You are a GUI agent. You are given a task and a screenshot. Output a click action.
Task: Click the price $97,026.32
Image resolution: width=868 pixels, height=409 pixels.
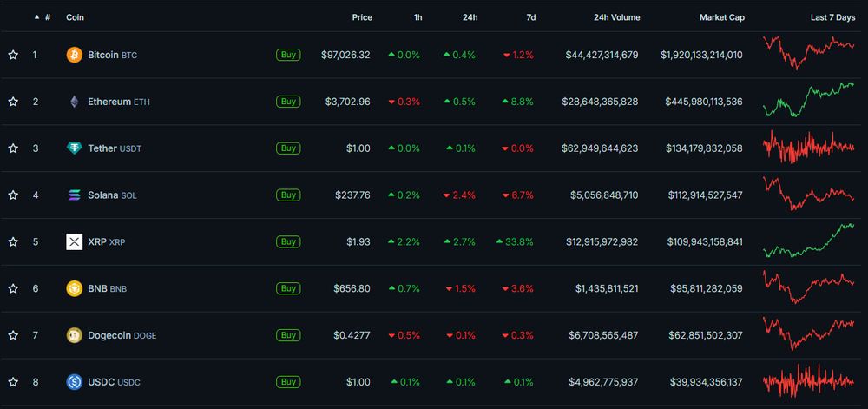point(345,56)
